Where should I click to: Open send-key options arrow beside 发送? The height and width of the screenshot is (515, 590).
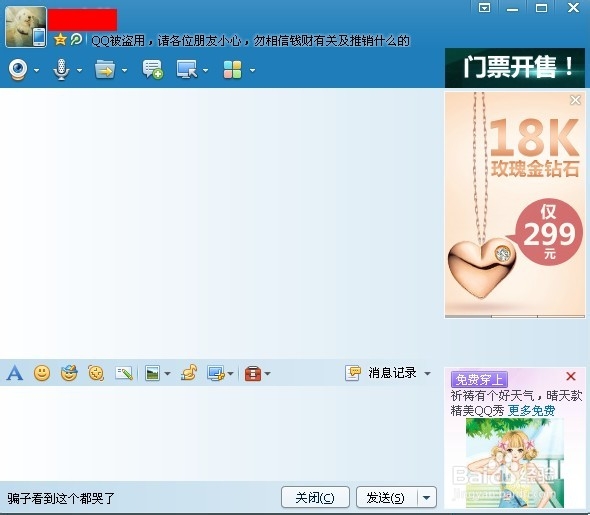(427, 497)
